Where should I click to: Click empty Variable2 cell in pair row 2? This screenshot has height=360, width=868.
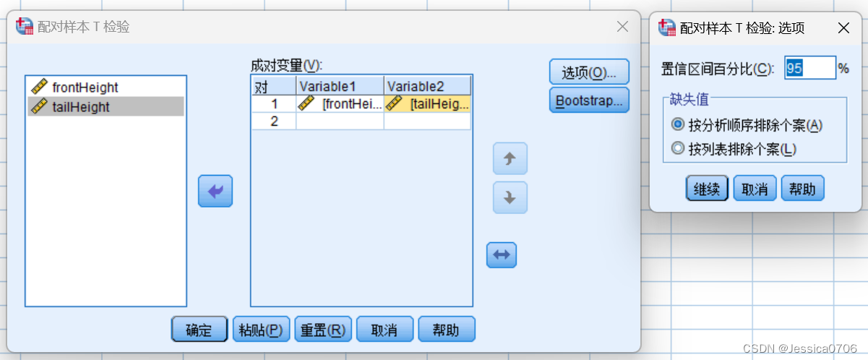click(x=427, y=121)
